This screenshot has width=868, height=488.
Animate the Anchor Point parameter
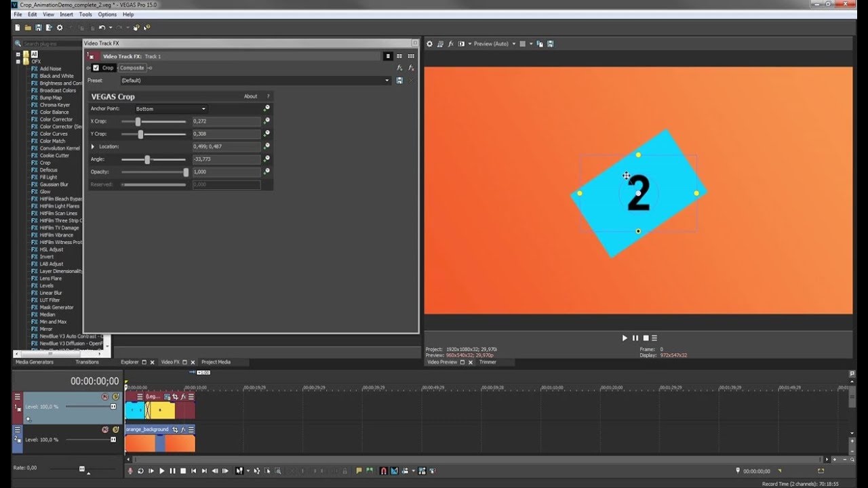267,108
